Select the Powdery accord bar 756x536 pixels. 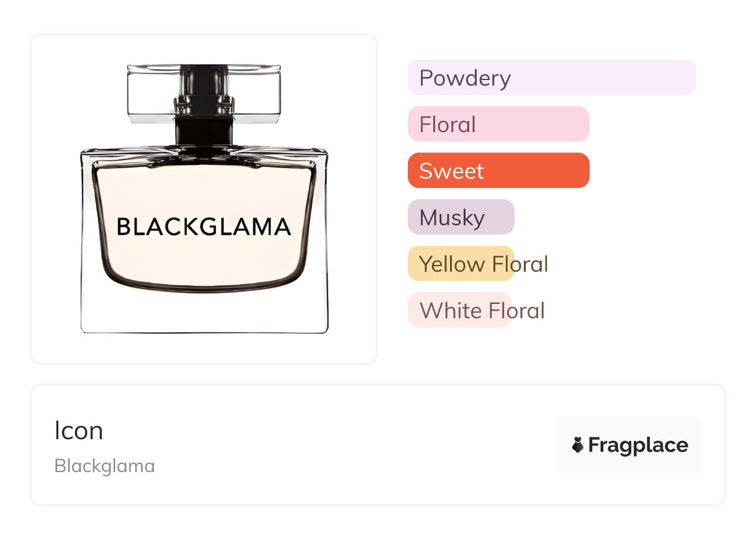tap(551, 78)
